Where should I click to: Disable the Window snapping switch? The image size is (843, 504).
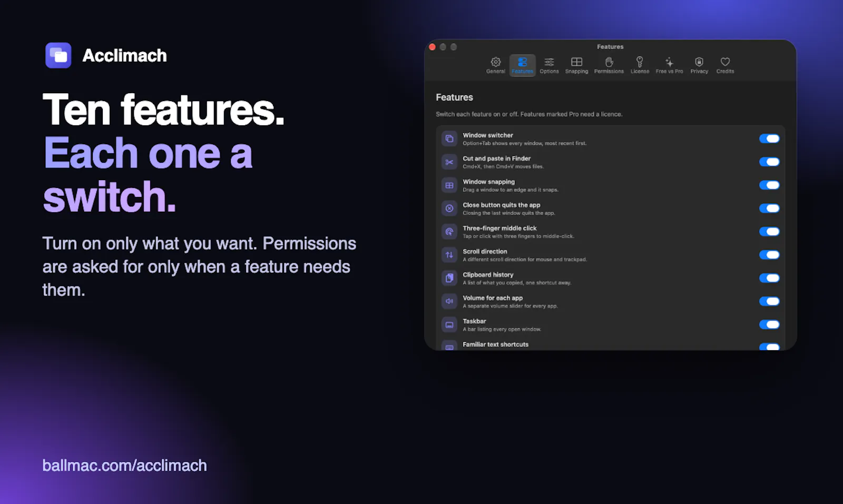(x=769, y=185)
